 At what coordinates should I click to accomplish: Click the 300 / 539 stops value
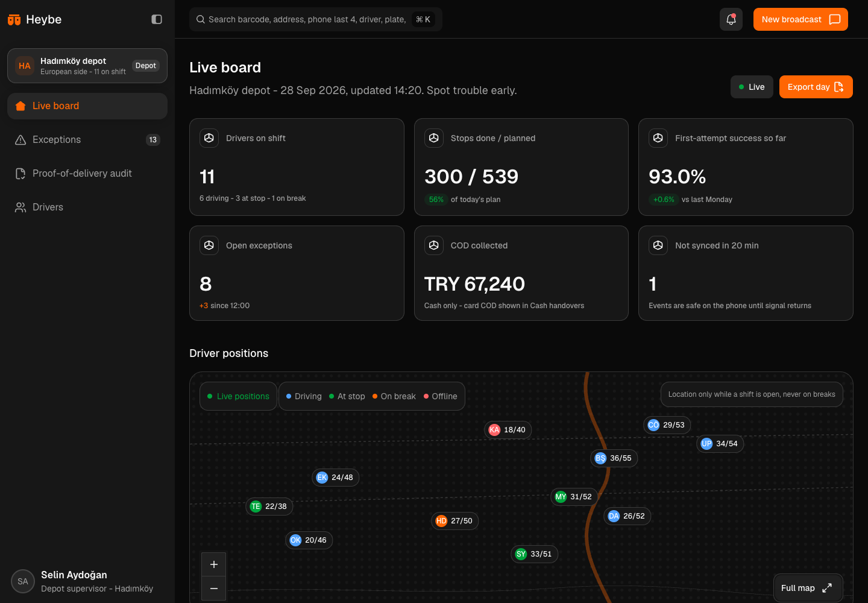pos(471,177)
